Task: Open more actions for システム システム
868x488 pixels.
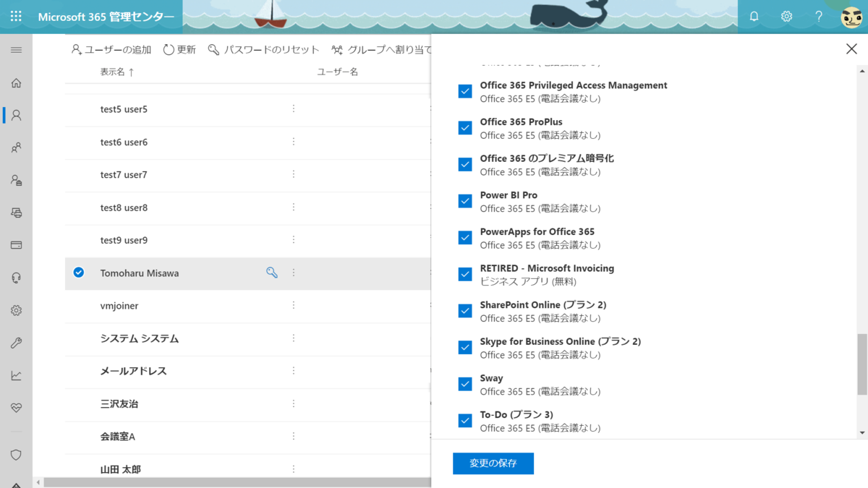Action: [294, 338]
